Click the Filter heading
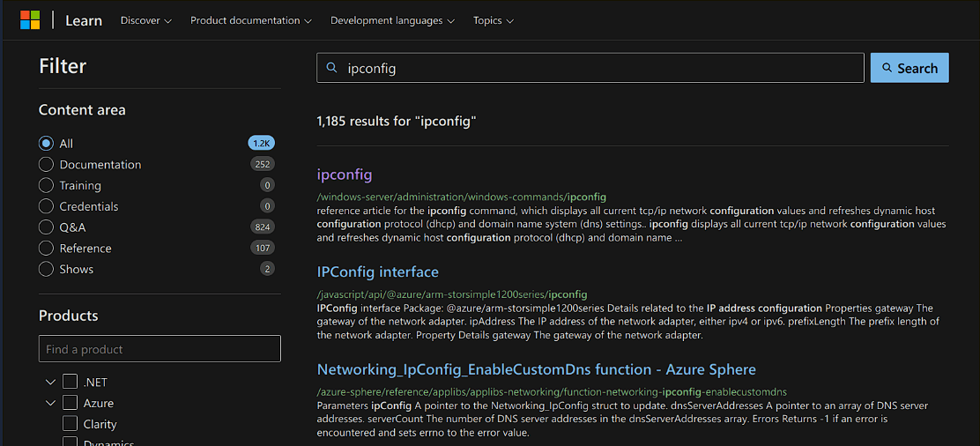 (63, 66)
